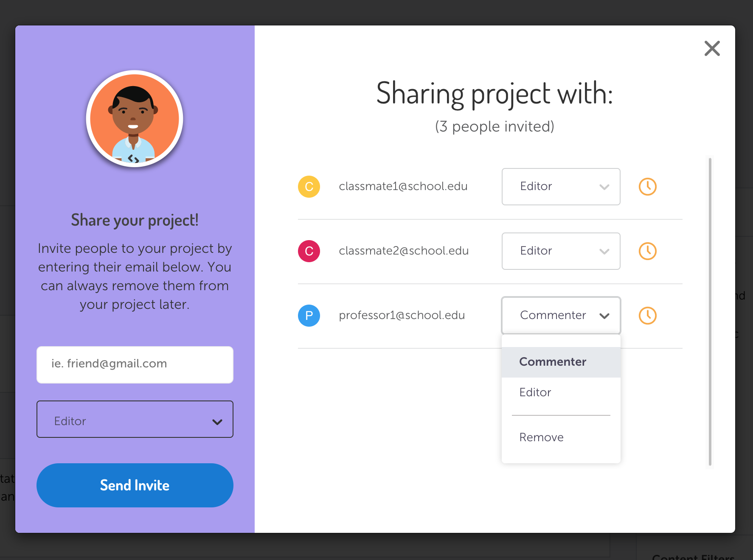Click the user avatar illustration on purple panel

pyautogui.click(x=135, y=119)
